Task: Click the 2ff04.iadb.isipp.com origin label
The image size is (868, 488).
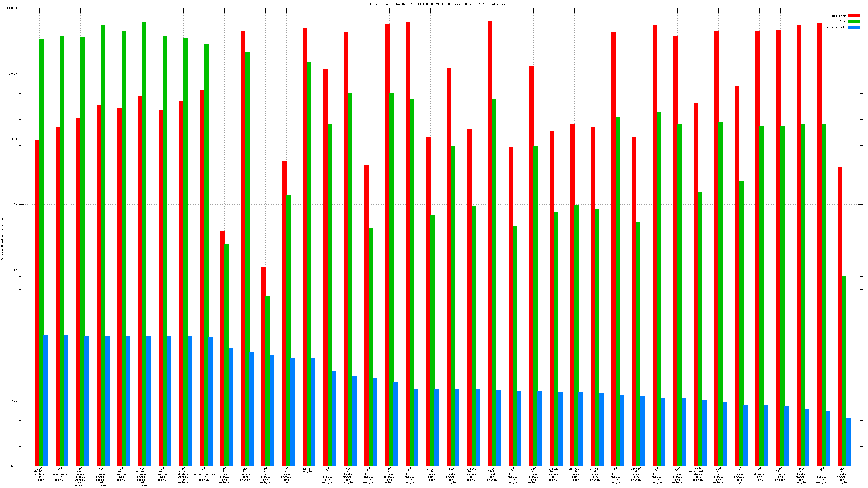Action: click(x=471, y=474)
